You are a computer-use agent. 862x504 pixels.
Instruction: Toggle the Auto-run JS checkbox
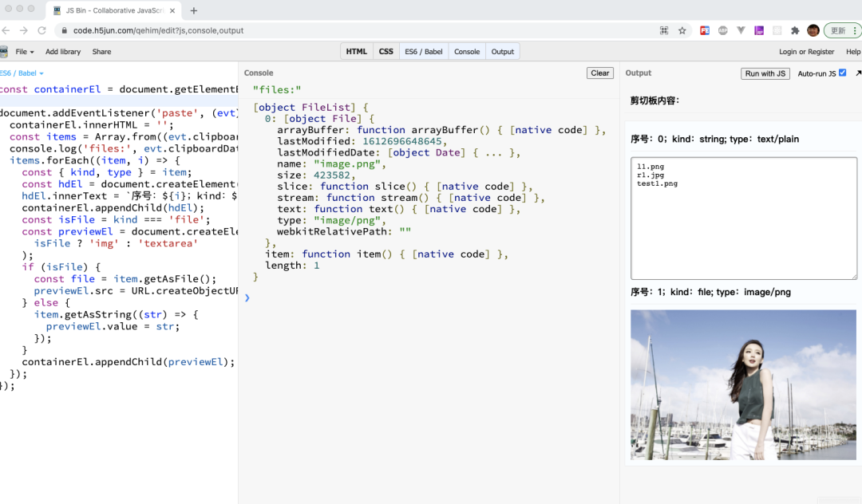(842, 73)
